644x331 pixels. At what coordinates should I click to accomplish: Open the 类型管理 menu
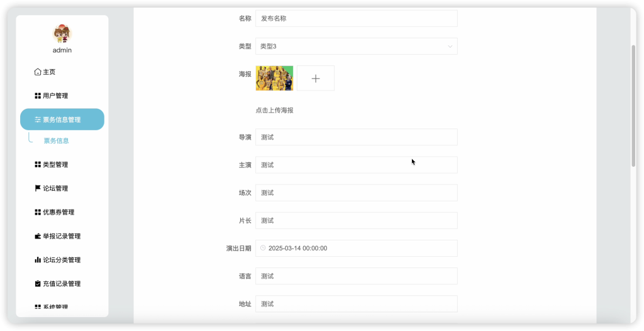(62, 164)
